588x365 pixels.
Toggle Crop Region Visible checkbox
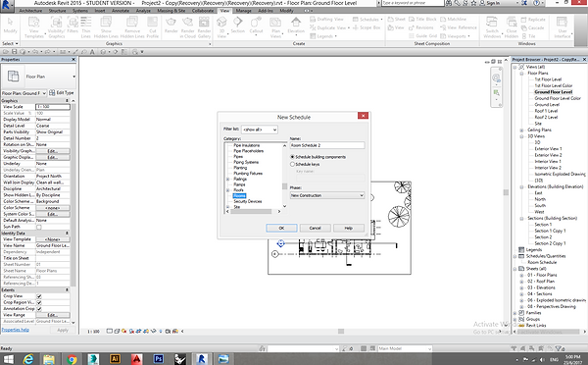tap(39, 302)
